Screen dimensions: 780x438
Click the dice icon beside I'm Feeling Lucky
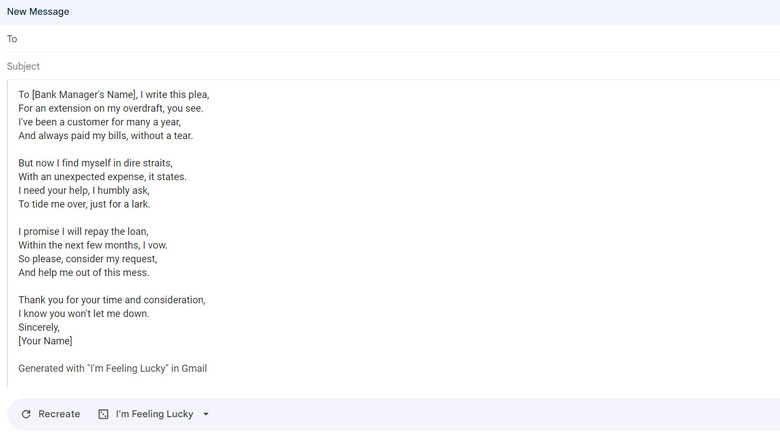click(103, 414)
